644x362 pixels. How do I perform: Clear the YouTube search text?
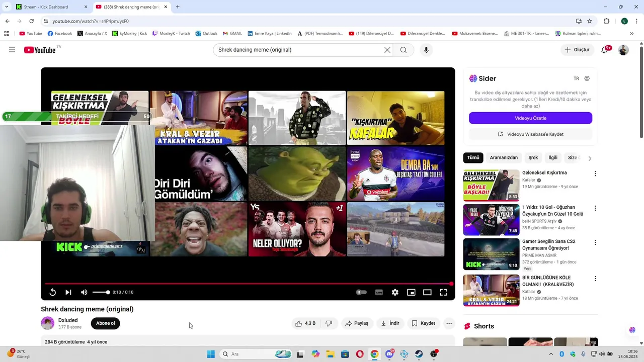tap(387, 50)
